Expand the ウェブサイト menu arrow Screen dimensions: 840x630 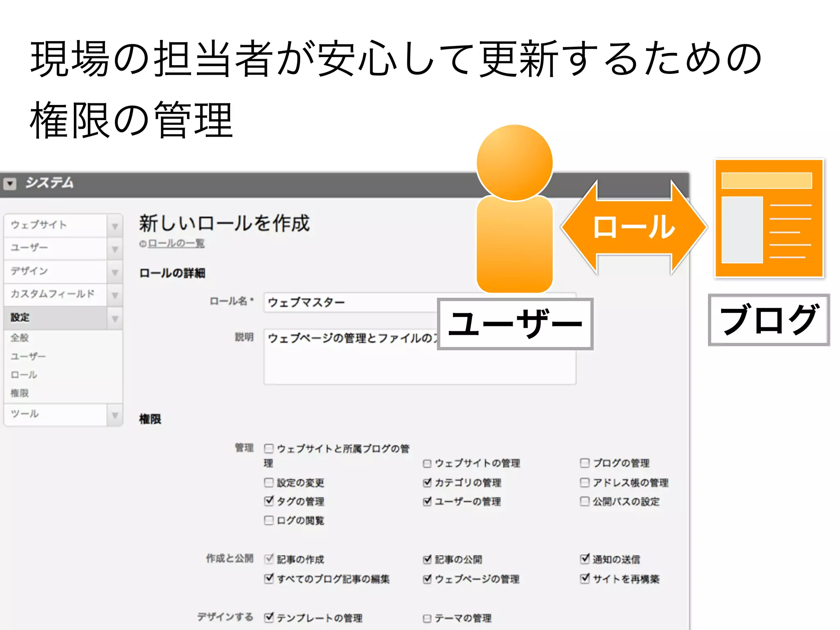coord(115,226)
